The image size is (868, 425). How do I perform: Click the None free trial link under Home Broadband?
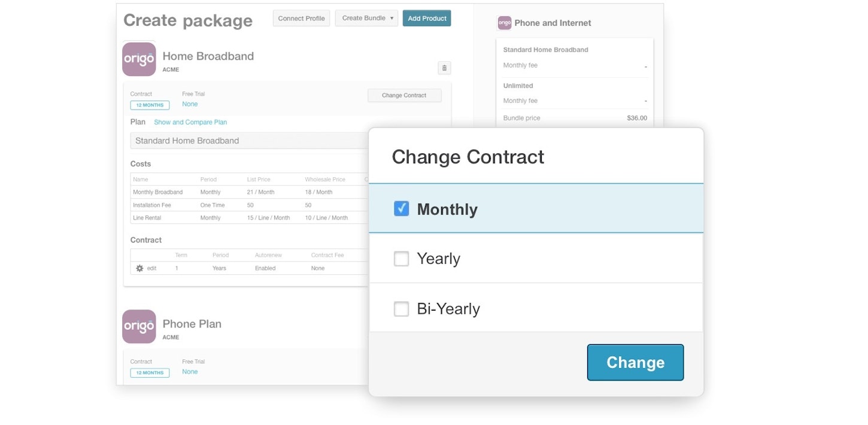190,104
